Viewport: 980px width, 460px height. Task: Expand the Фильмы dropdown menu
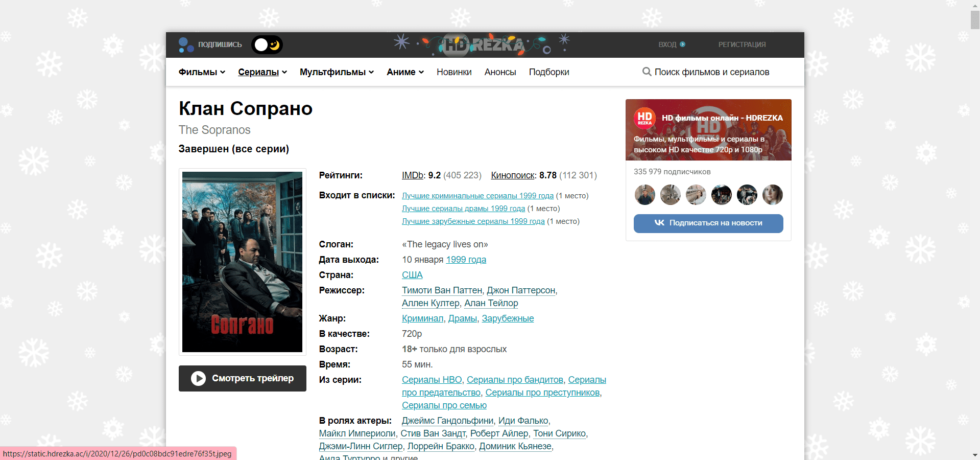(202, 72)
